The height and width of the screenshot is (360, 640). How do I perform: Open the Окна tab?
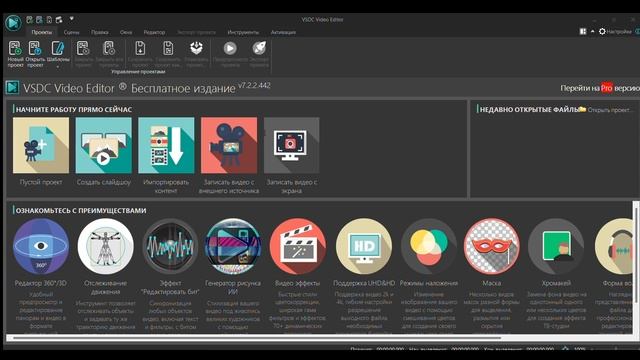pos(126,32)
